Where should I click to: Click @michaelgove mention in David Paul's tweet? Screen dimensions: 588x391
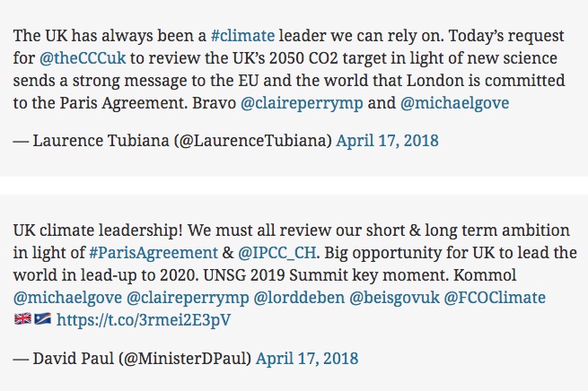(x=67, y=298)
